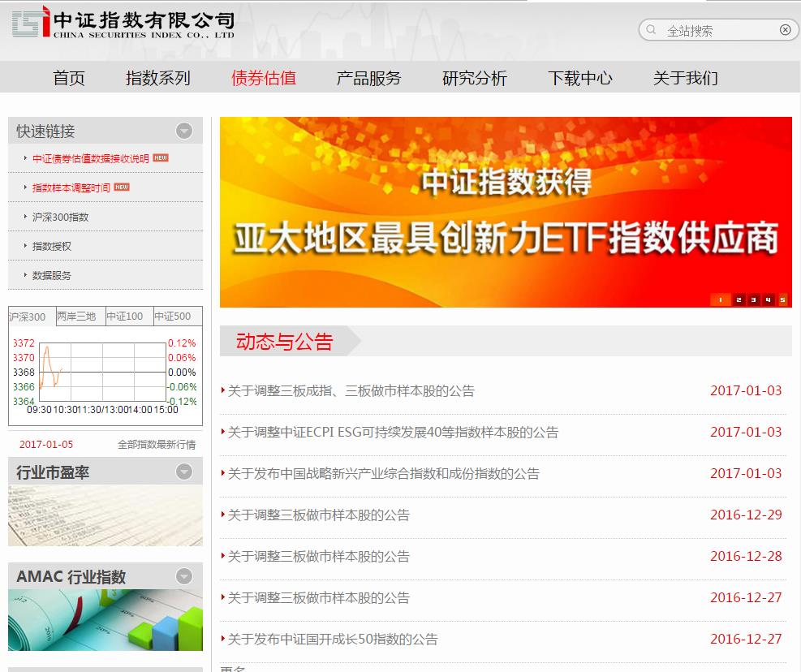Open 三板做市样本股 announcement dated 2016-12-28
This screenshot has width=801, height=672.
tap(319, 557)
